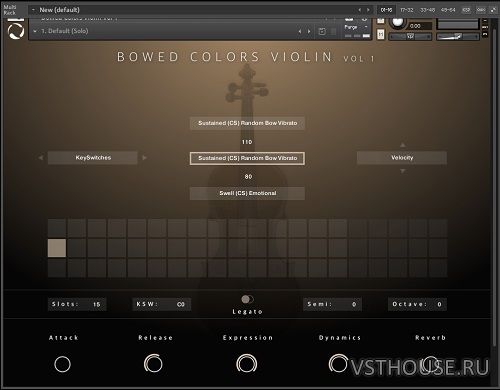Toggle the PV button in instrument header

(485, 34)
